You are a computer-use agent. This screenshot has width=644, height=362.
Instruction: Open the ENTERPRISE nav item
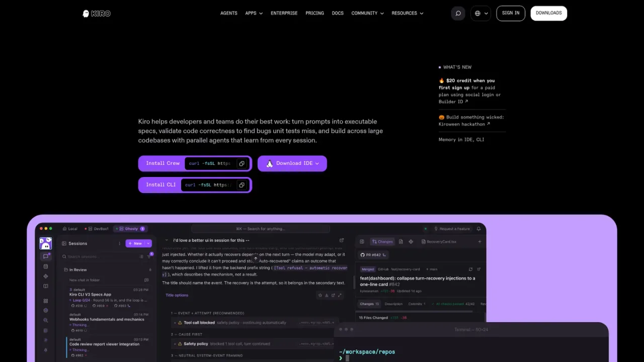284,14
